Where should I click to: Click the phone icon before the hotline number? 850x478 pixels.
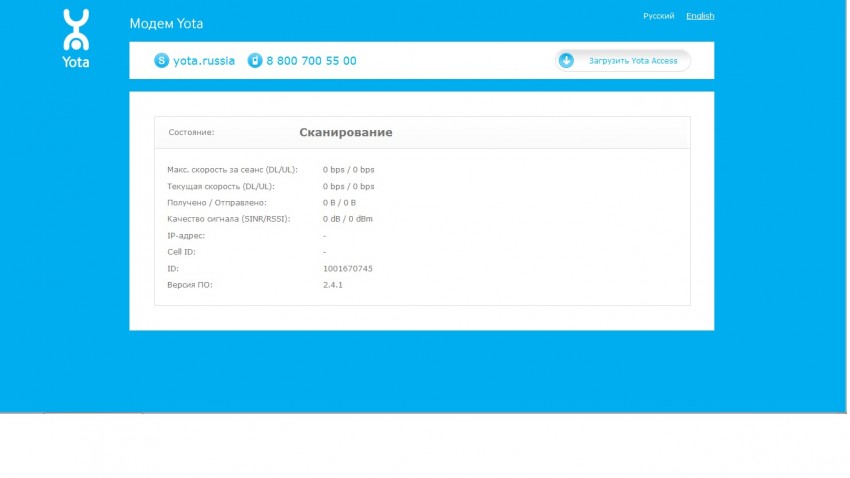(x=255, y=61)
